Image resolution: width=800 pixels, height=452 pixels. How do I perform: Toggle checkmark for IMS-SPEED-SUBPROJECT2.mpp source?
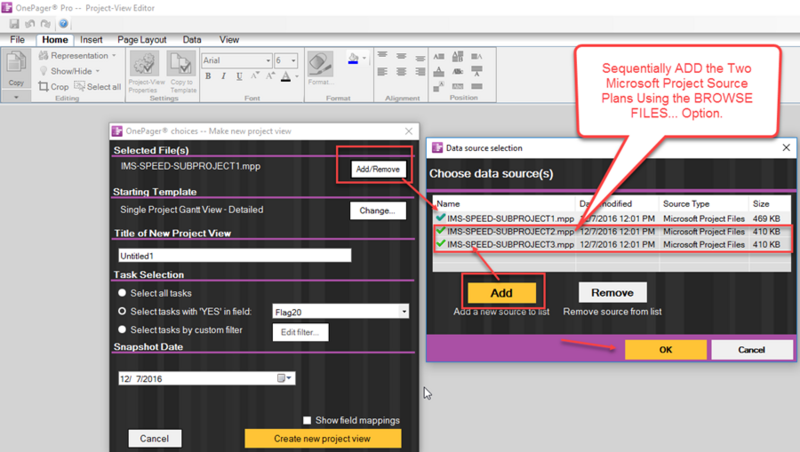pyautogui.click(x=441, y=231)
